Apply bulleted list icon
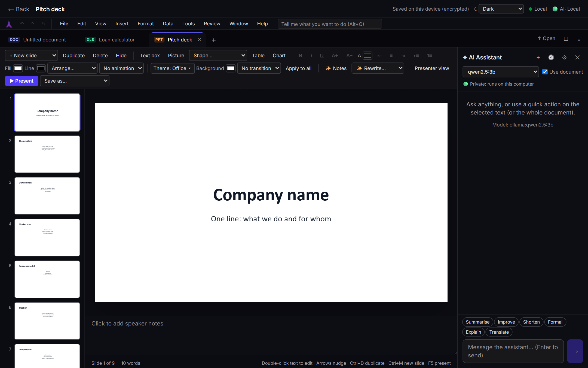588x368 pixels. (416, 56)
